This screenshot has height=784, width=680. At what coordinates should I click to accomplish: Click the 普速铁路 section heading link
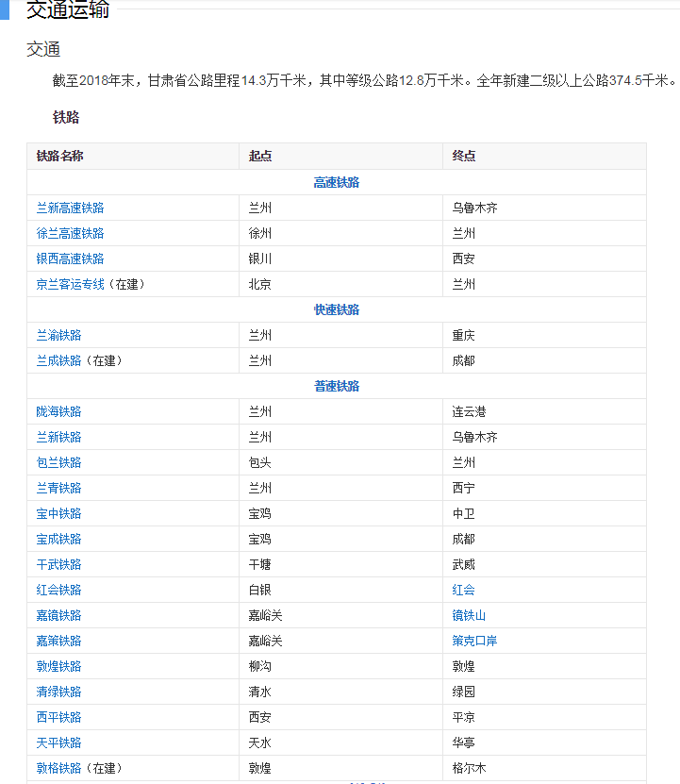click(x=337, y=386)
